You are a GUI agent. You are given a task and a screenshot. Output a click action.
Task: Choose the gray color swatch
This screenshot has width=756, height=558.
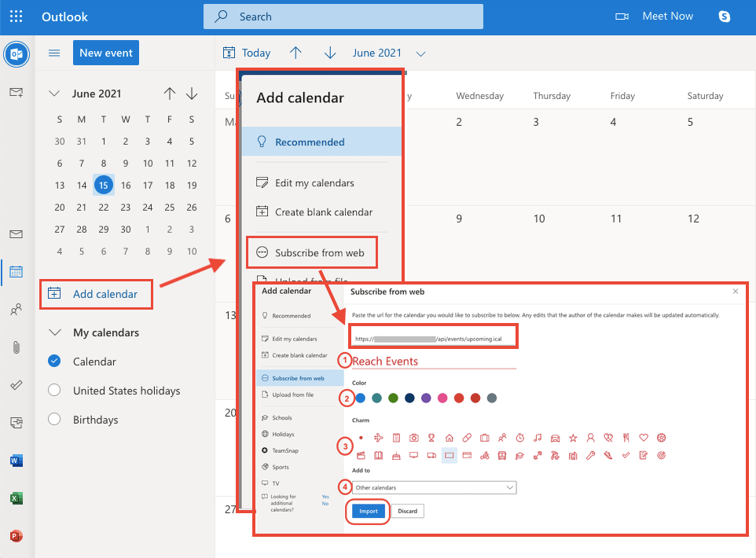click(x=491, y=398)
